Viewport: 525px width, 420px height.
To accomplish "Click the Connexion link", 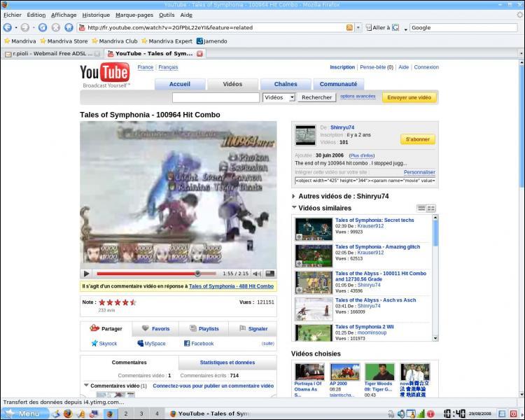I will pos(426,67).
